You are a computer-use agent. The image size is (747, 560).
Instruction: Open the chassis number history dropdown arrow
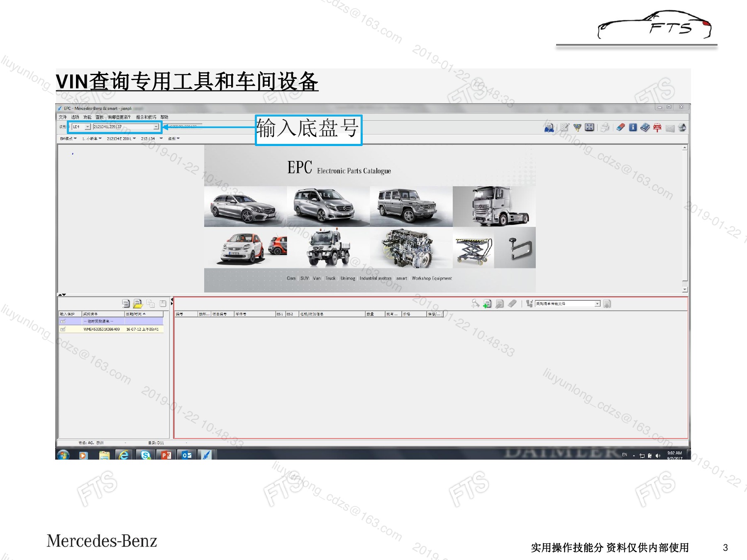156,127
